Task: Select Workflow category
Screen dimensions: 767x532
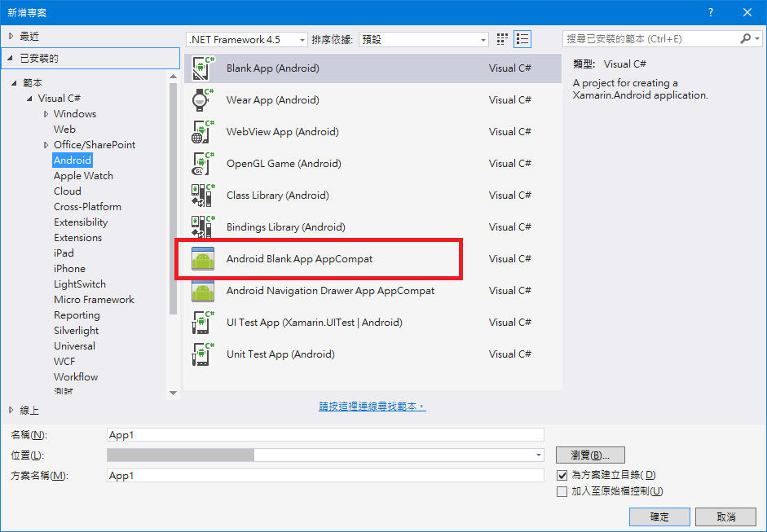Action: [x=76, y=377]
